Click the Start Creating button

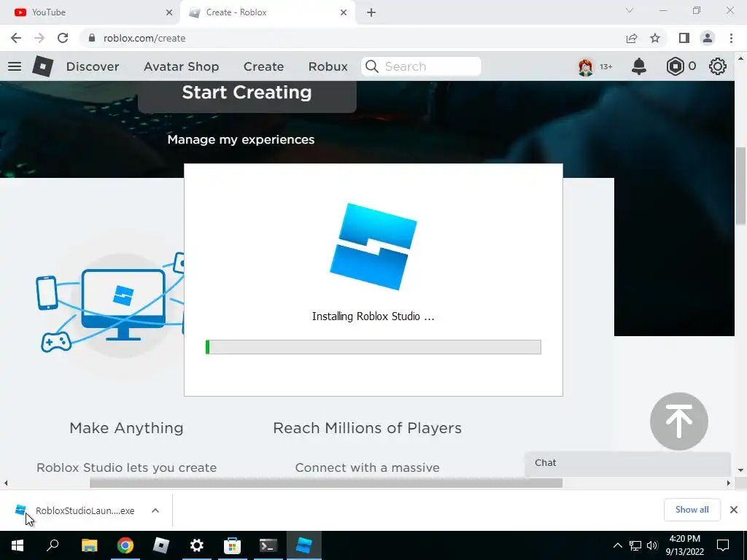click(247, 96)
